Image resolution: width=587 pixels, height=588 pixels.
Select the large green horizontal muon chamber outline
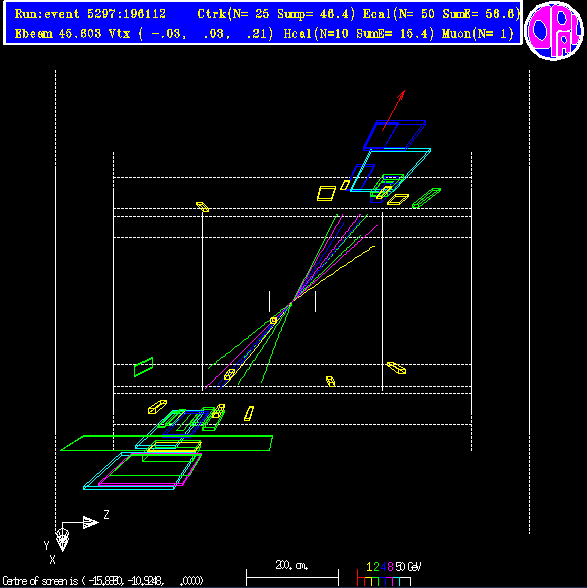[x=167, y=443]
